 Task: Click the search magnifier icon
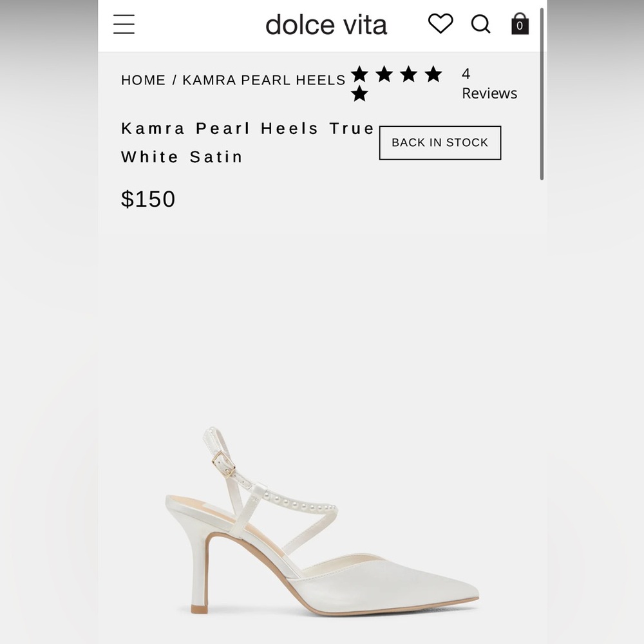[480, 24]
